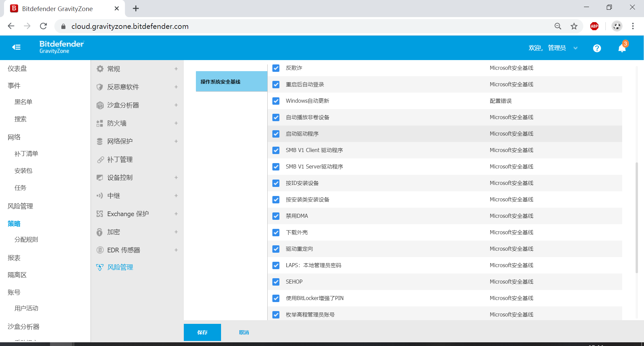The image size is (644, 346).
Task: Go to 任务 in the sidebar
Action: point(20,188)
